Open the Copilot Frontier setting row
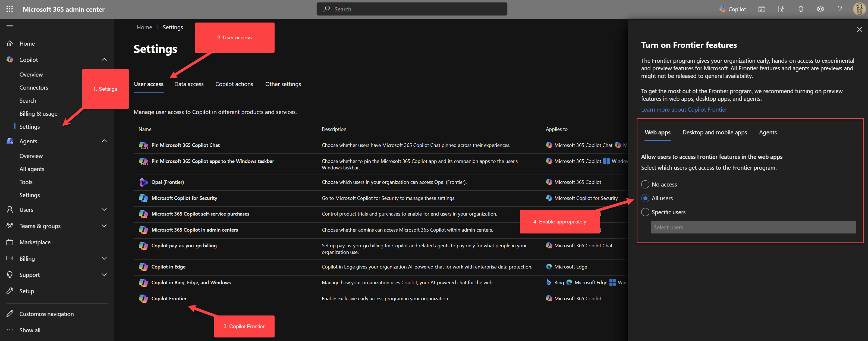868x341 pixels. (x=168, y=299)
